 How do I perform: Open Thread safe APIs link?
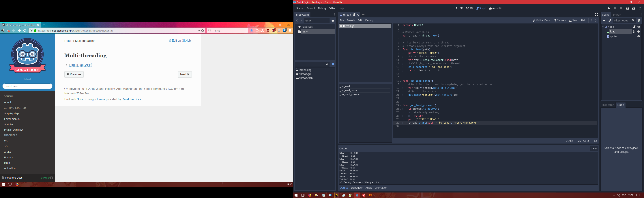pos(80,65)
